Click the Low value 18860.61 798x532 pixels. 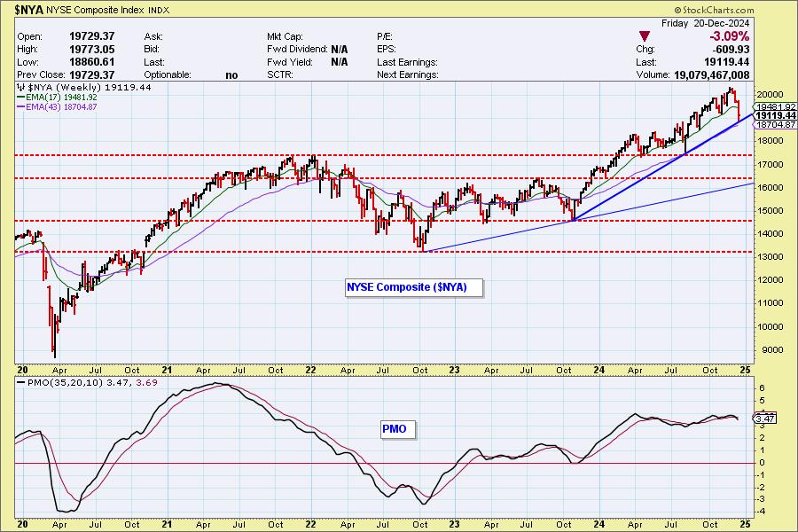pos(91,61)
